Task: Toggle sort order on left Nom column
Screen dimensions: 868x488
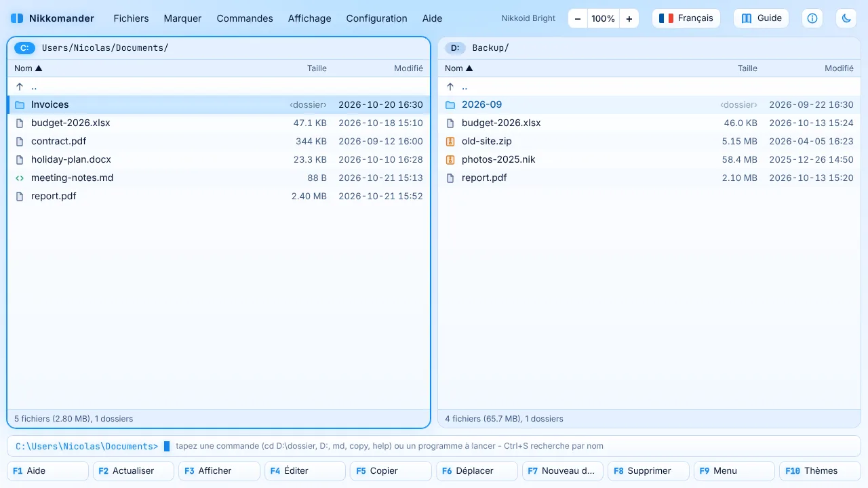Action: pyautogui.click(x=28, y=68)
